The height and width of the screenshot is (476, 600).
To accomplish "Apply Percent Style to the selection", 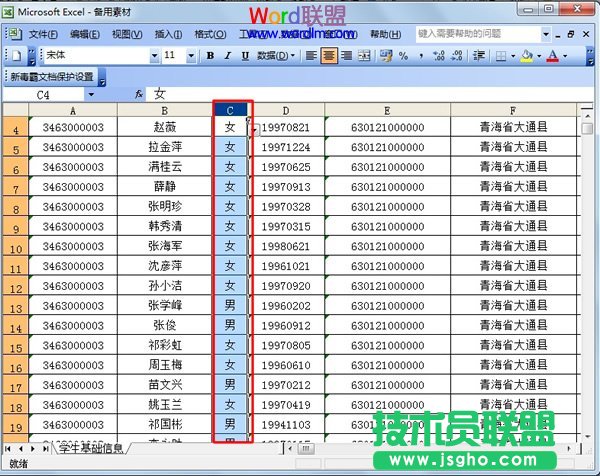I will [403, 56].
